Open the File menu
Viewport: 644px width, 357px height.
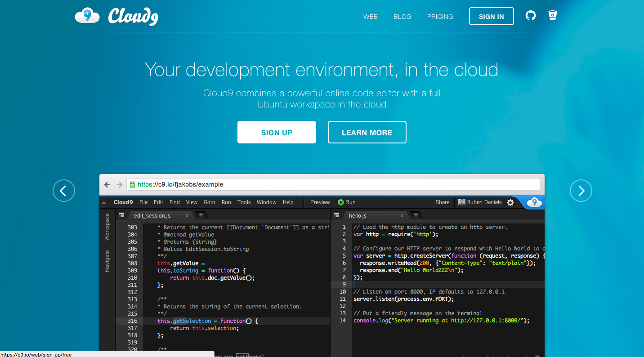(x=143, y=202)
